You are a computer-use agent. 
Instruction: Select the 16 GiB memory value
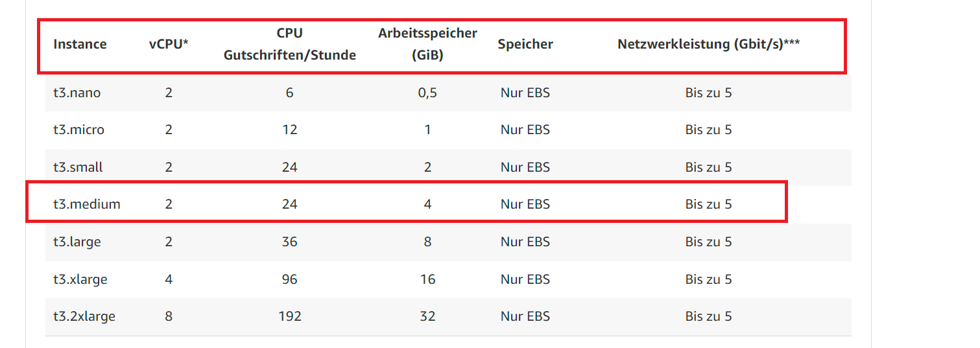tap(427, 279)
